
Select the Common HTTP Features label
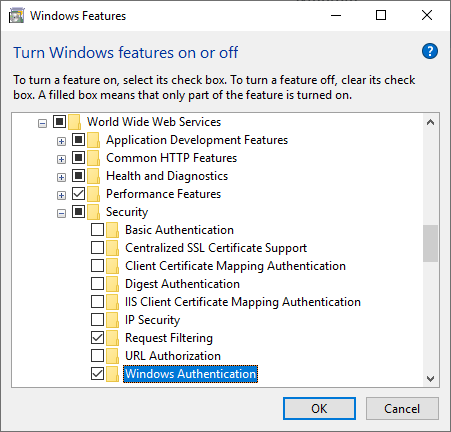(x=171, y=158)
